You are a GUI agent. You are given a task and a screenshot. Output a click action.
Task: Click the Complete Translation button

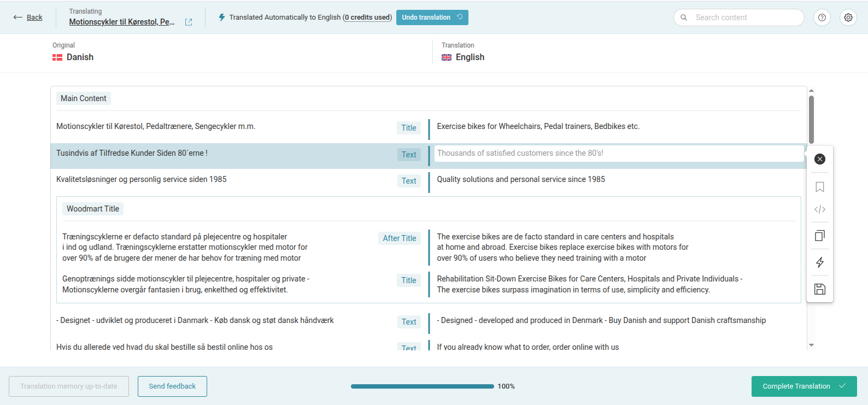click(x=804, y=386)
